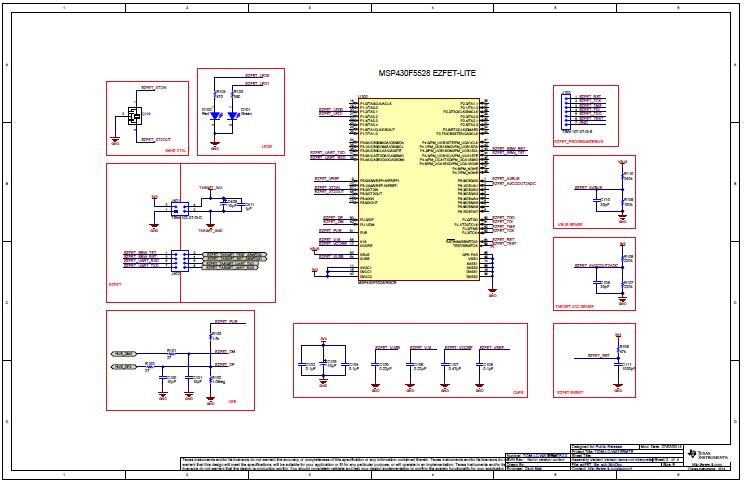
Task: Click the HOS_DP0 port symbol
Action: pos(124,368)
